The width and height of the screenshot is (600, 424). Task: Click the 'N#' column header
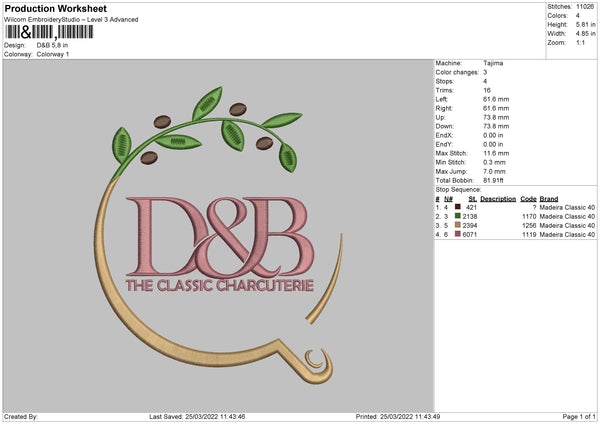click(448, 199)
